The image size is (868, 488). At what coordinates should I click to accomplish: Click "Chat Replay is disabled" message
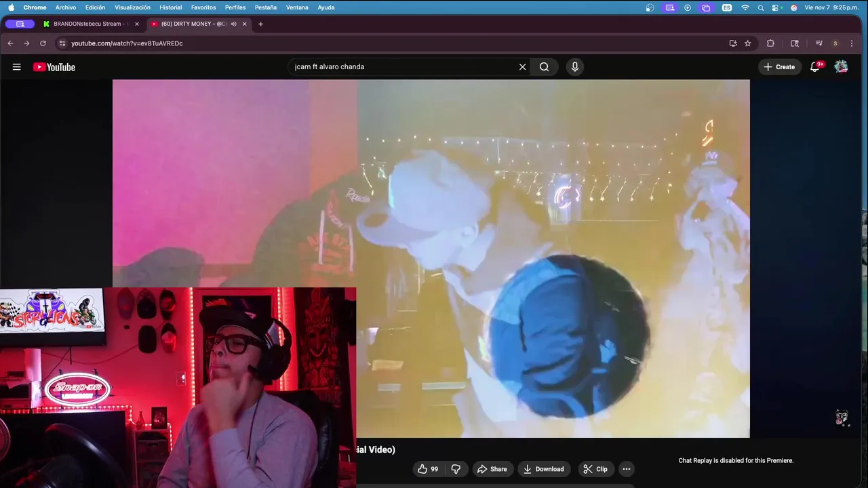pos(736,461)
